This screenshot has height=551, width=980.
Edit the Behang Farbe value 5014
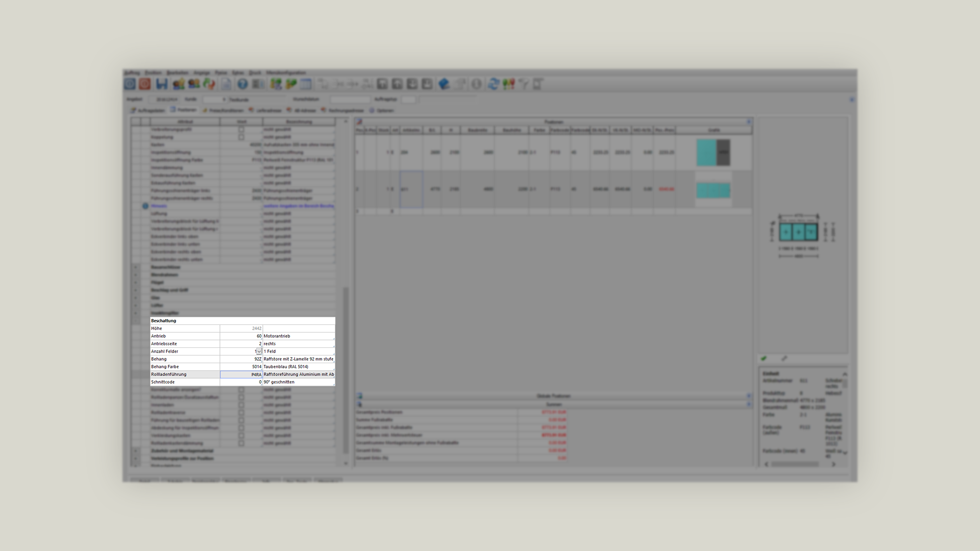[x=241, y=367]
